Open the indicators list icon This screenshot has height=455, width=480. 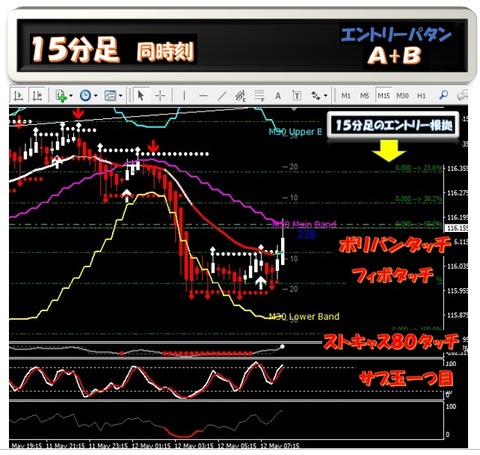click(61, 96)
